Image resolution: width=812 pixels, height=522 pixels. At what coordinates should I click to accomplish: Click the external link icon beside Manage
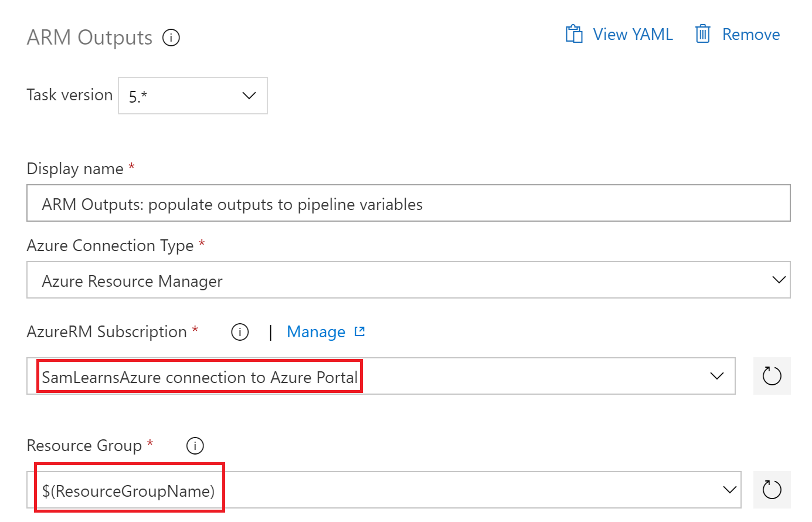pos(359,332)
